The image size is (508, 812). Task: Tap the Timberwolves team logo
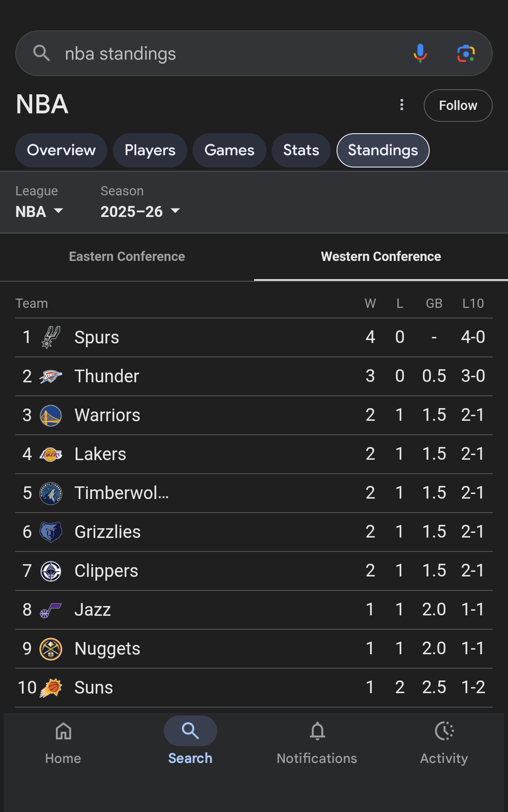click(51, 493)
